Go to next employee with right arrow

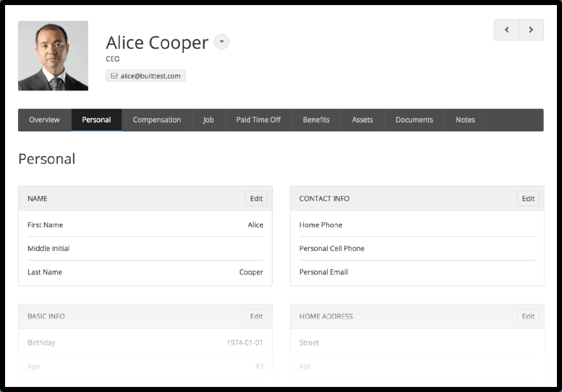coord(531,30)
